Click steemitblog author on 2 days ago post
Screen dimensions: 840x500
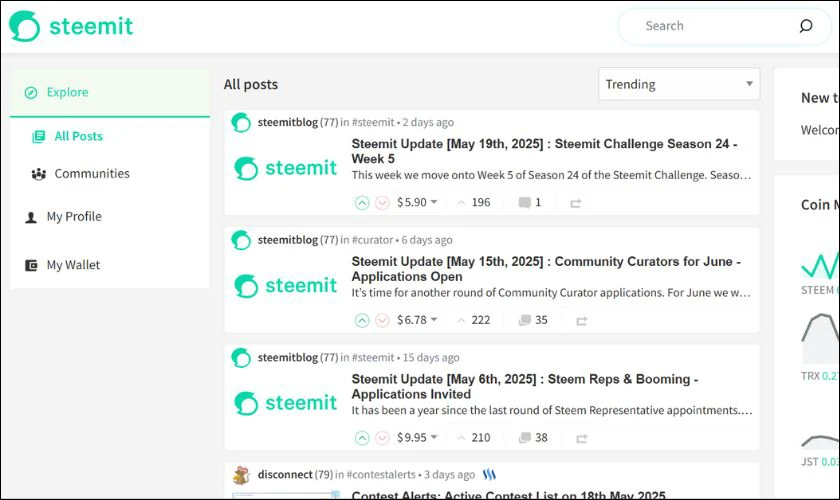click(x=288, y=122)
